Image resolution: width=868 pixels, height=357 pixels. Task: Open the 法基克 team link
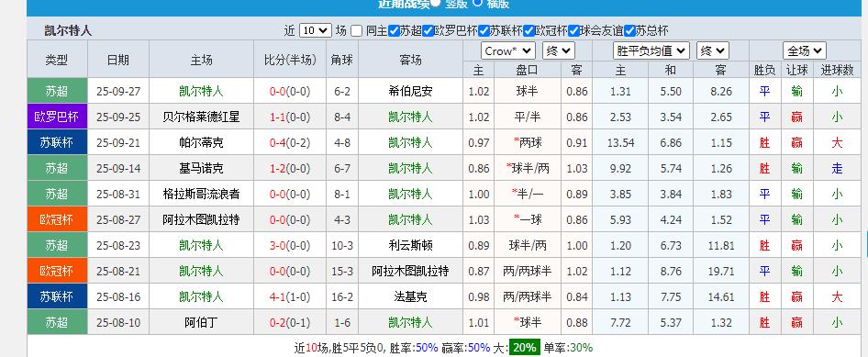tap(410, 296)
